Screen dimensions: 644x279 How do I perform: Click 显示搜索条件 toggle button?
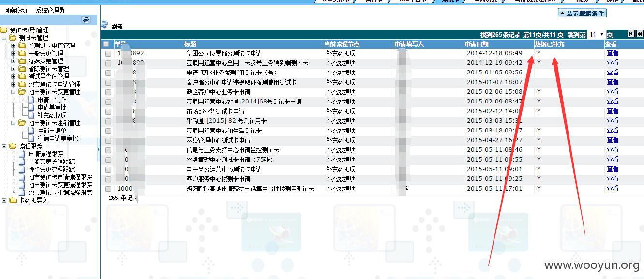coord(582,14)
